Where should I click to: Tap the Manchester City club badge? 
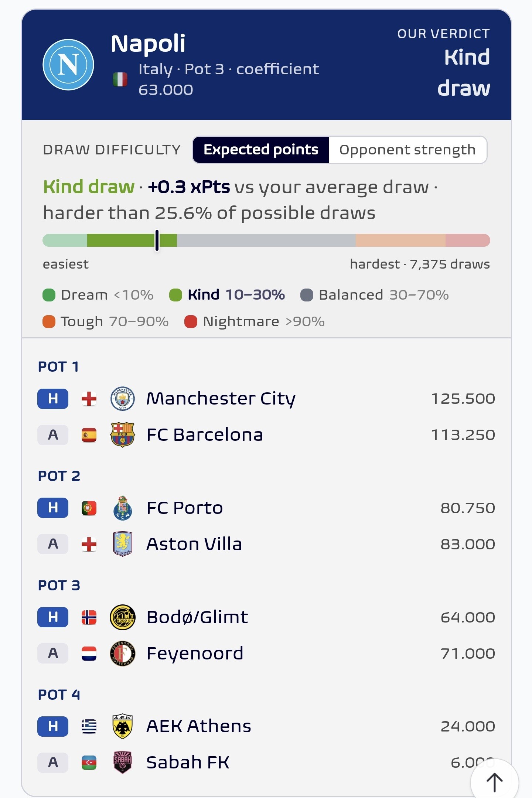pyautogui.click(x=123, y=399)
